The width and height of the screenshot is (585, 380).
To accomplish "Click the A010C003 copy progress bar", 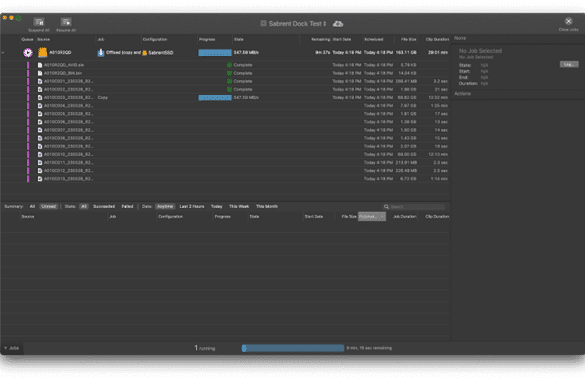I will [215, 98].
